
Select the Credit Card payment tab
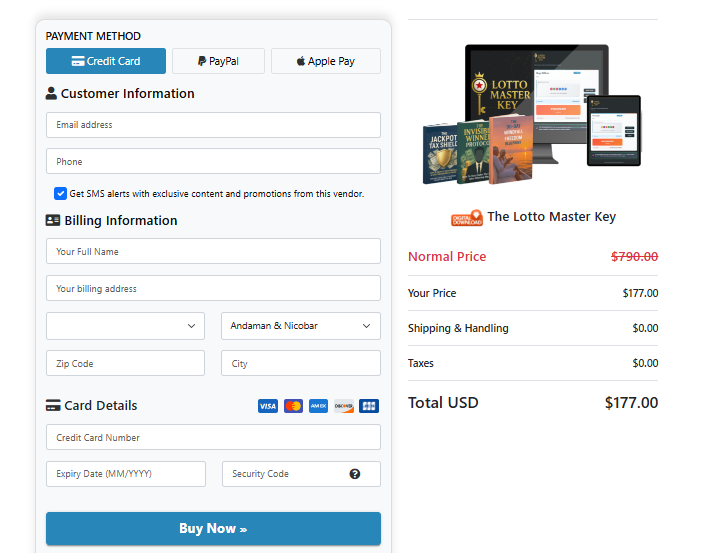pos(106,61)
